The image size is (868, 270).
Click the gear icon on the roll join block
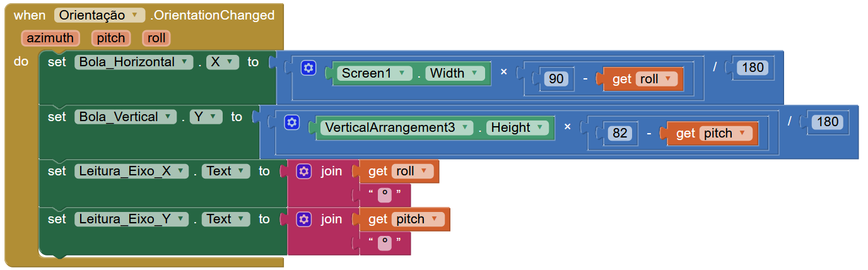304,171
